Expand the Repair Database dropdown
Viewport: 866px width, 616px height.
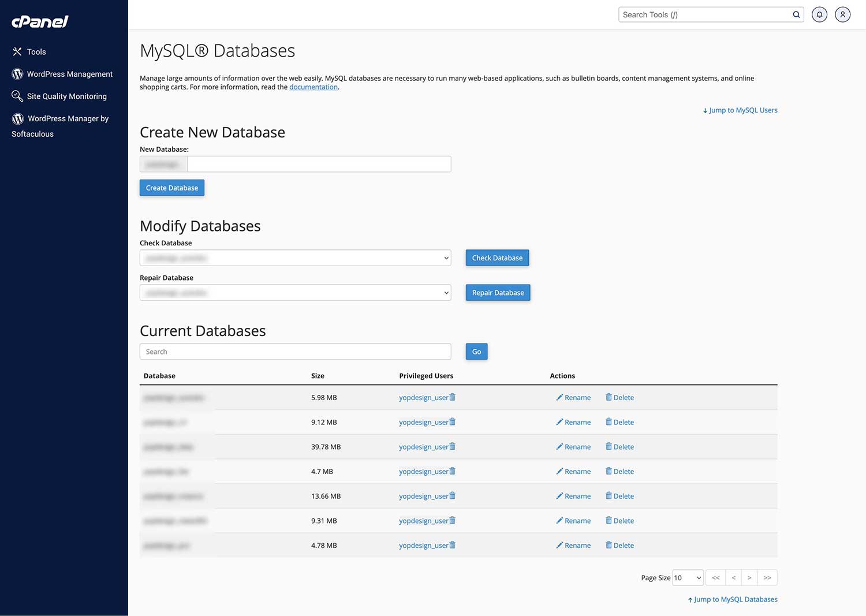point(295,293)
